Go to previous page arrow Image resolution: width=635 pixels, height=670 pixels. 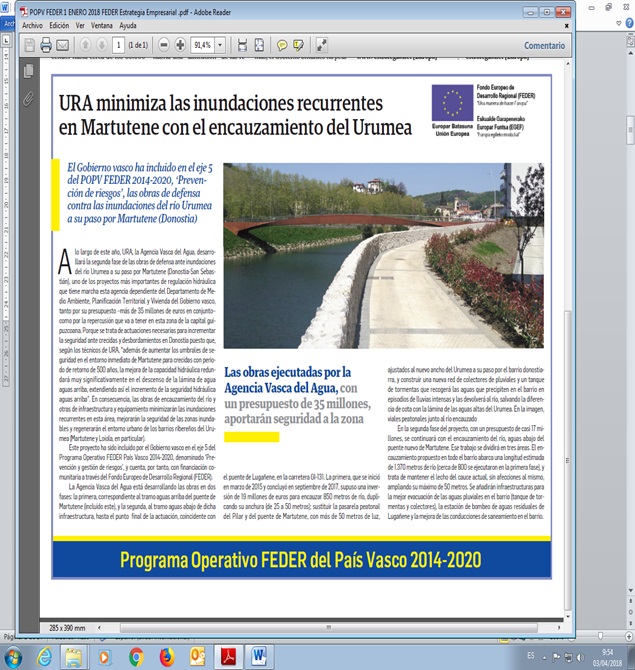pos(85,44)
